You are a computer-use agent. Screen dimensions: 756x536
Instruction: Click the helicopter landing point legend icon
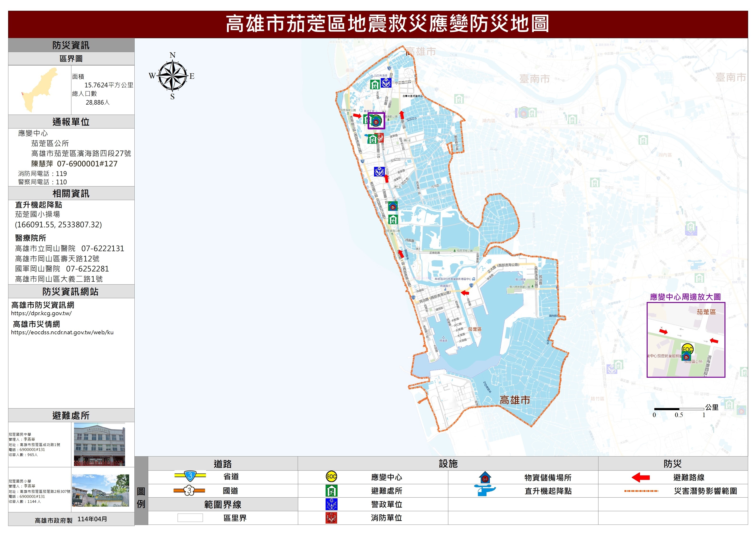tap(484, 491)
